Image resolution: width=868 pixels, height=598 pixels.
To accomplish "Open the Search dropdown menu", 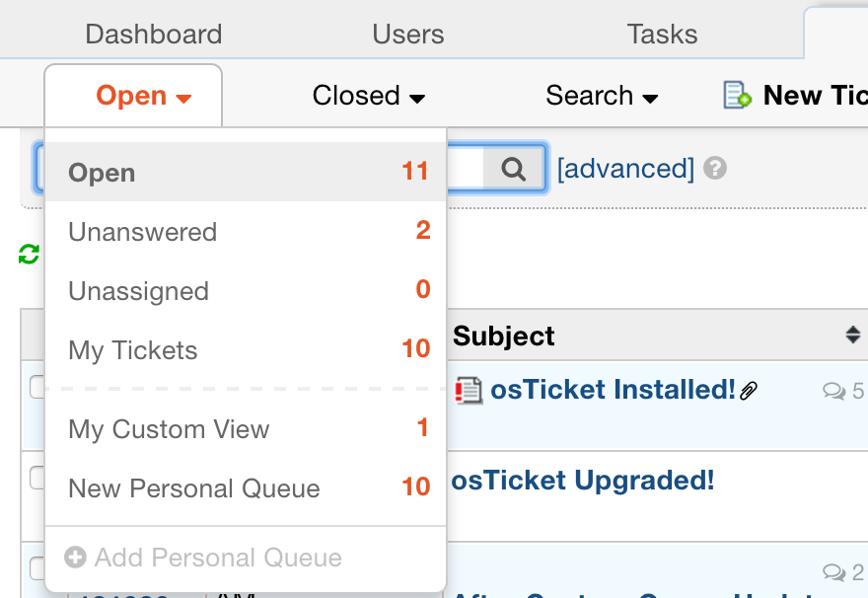I will tap(602, 95).
